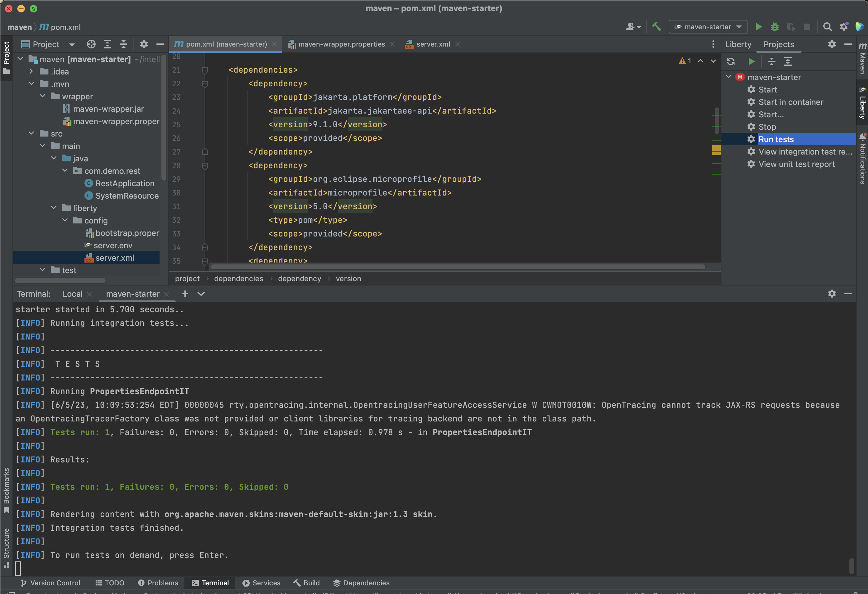Open IDE Settings via the gear icon
Screen dimensions: 868x594
pos(843,26)
